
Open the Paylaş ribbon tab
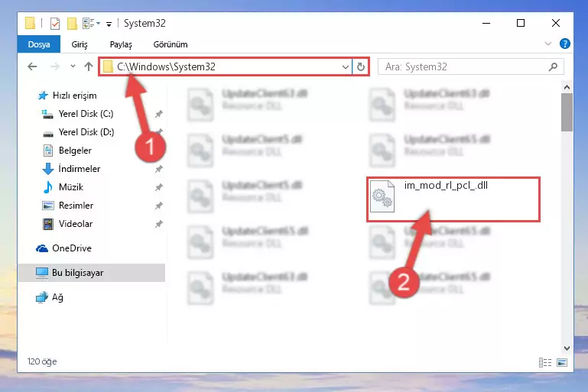(121, 44)
